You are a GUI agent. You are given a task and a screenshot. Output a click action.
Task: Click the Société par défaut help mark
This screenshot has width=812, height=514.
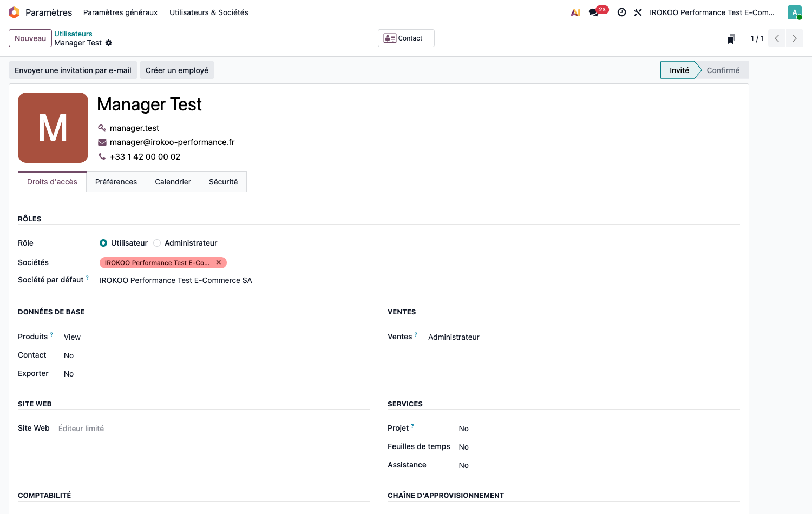pyautogui.click(x=87, y=278)
